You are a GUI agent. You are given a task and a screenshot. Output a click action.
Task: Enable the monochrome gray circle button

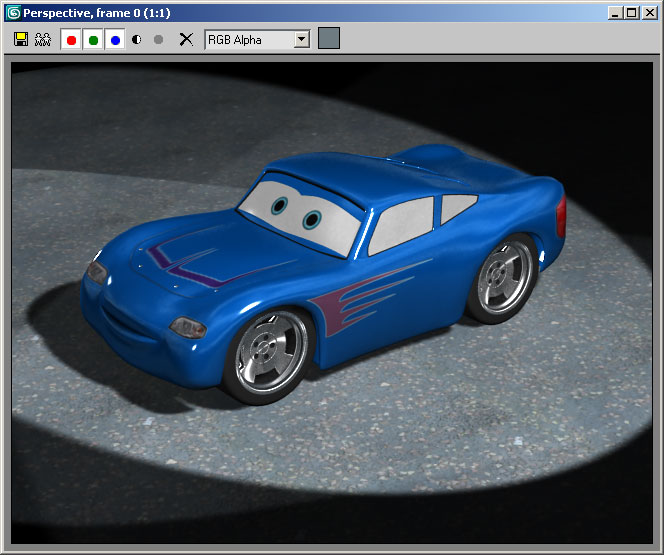pos(158,40)
